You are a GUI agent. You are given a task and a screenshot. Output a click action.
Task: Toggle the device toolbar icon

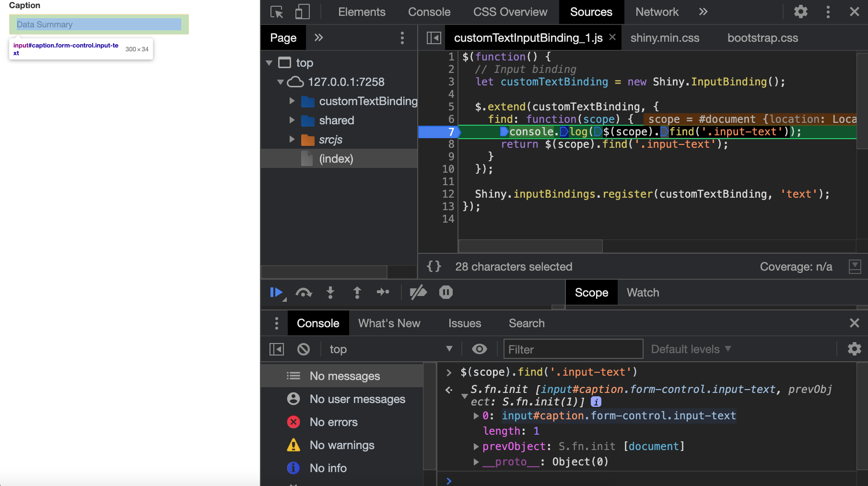pyautogui.click(x=302, y=12)
